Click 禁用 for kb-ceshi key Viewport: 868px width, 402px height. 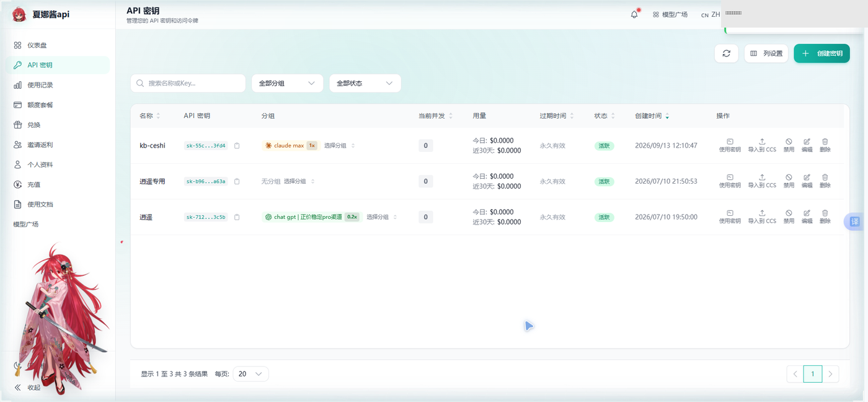click(789, 146)
